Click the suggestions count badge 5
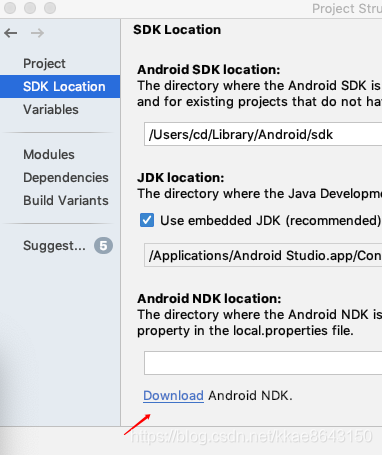Image resolution: width=382 pixels, height=455 pixels. [103, 246]
